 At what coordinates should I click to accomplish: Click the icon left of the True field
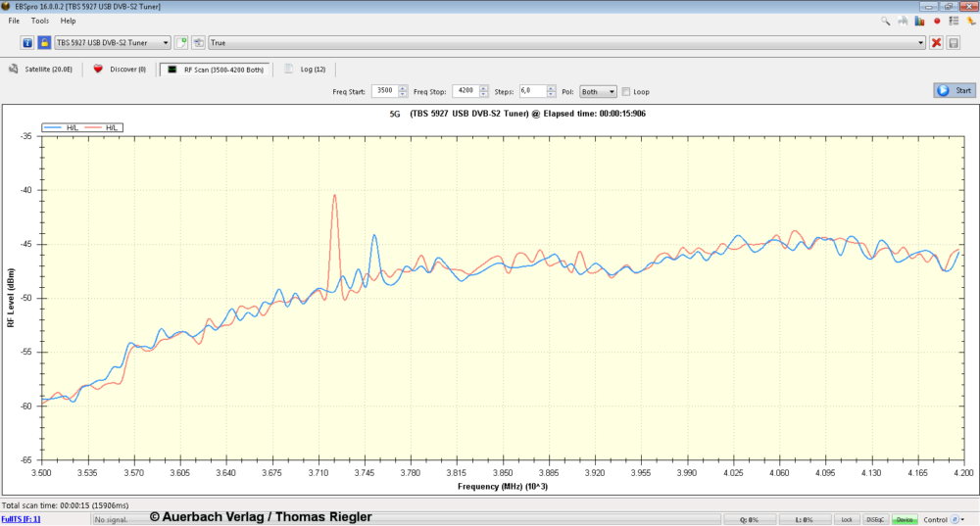click(199, 42)
